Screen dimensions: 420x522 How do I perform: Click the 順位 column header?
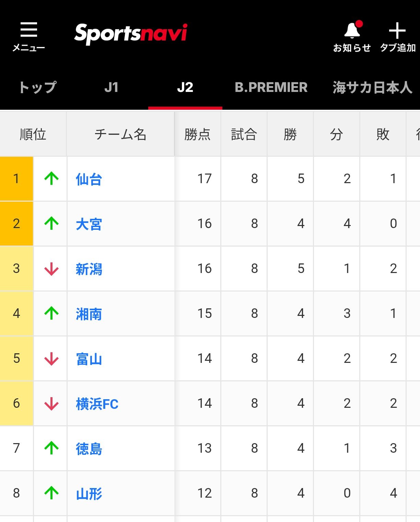(x=33, y=134)
